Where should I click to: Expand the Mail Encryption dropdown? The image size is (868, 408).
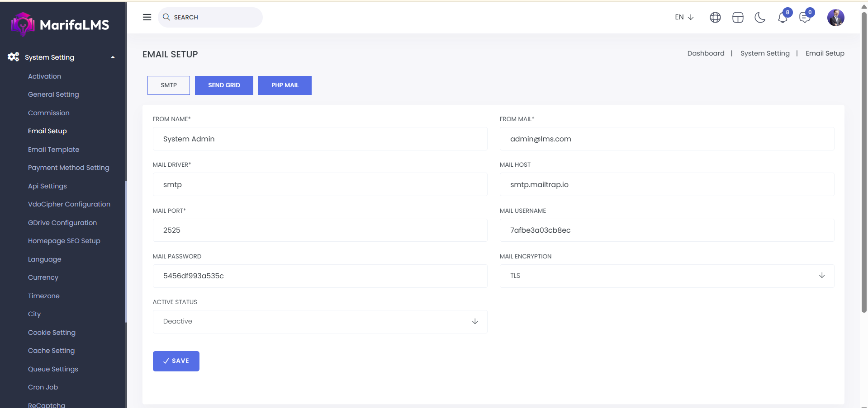pyautogui.click(x=667, y=276)
